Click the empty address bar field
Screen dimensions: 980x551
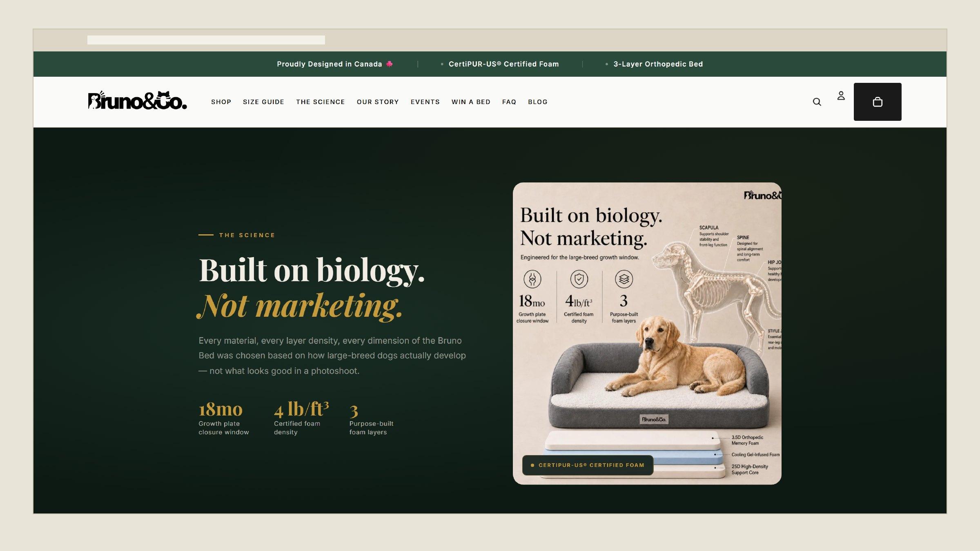click(x=206, y=40)
